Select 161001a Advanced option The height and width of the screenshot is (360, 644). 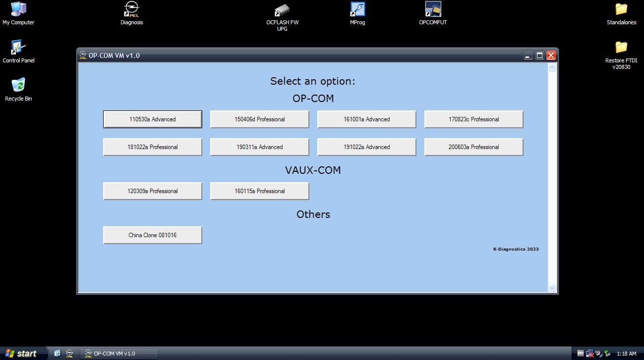367,119
